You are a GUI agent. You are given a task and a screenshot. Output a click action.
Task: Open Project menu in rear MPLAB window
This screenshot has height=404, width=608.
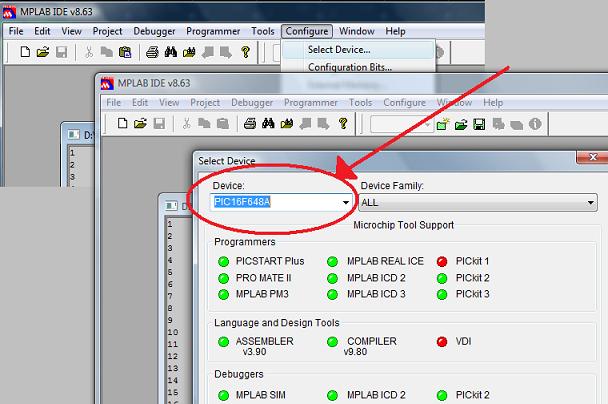[x=107, y=31]
